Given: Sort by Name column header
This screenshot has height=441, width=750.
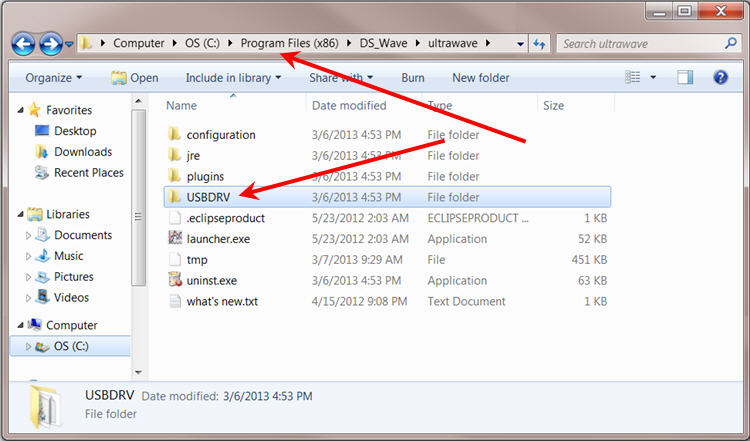Looking at the screenshot, I should click(181, 105).
